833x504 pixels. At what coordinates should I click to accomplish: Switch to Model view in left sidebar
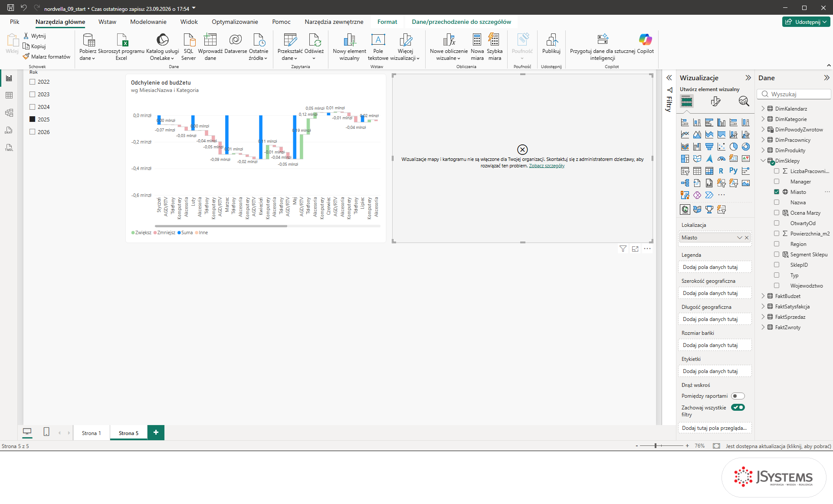(9, 113)
